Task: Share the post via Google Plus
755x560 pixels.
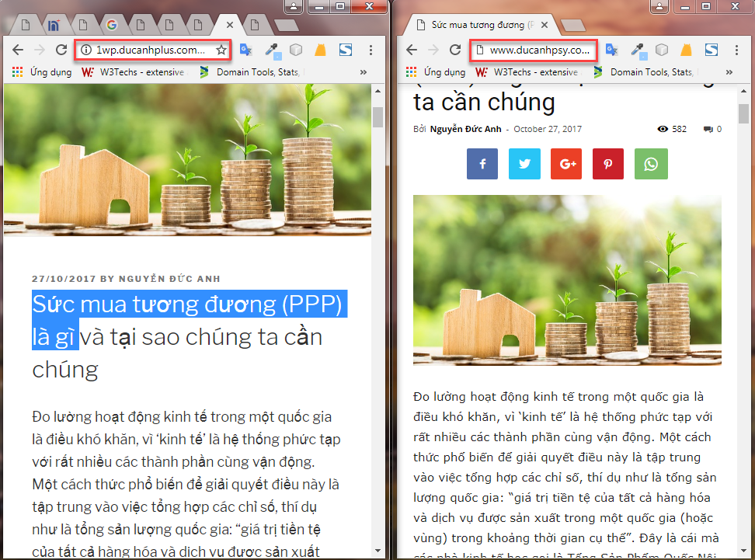Action: tap(566, 164)
